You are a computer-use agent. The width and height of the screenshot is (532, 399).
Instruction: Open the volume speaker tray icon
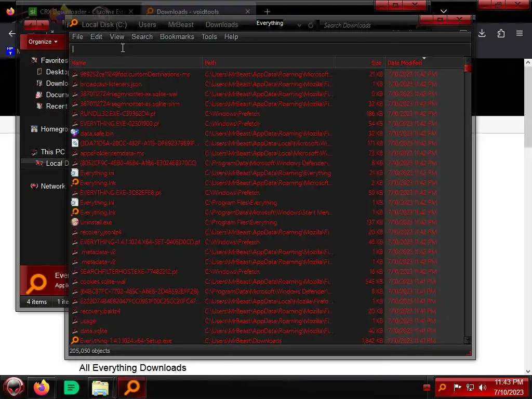coord(483,387)
